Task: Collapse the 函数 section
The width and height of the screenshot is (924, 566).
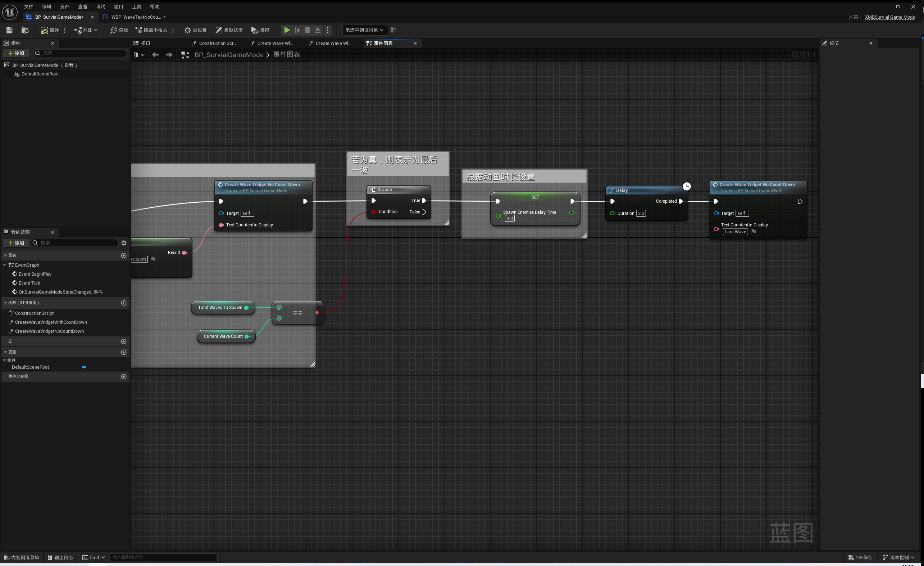Action: [x=5, y=303]
